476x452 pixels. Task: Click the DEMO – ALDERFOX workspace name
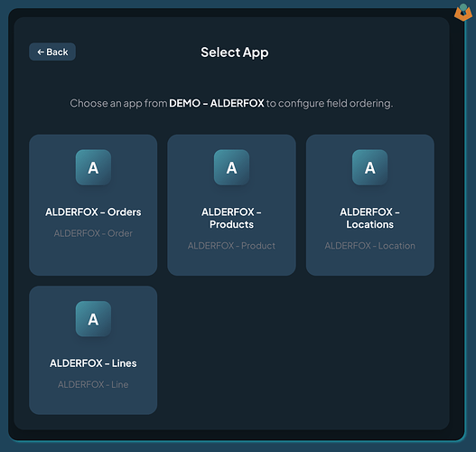pos(217,103)
